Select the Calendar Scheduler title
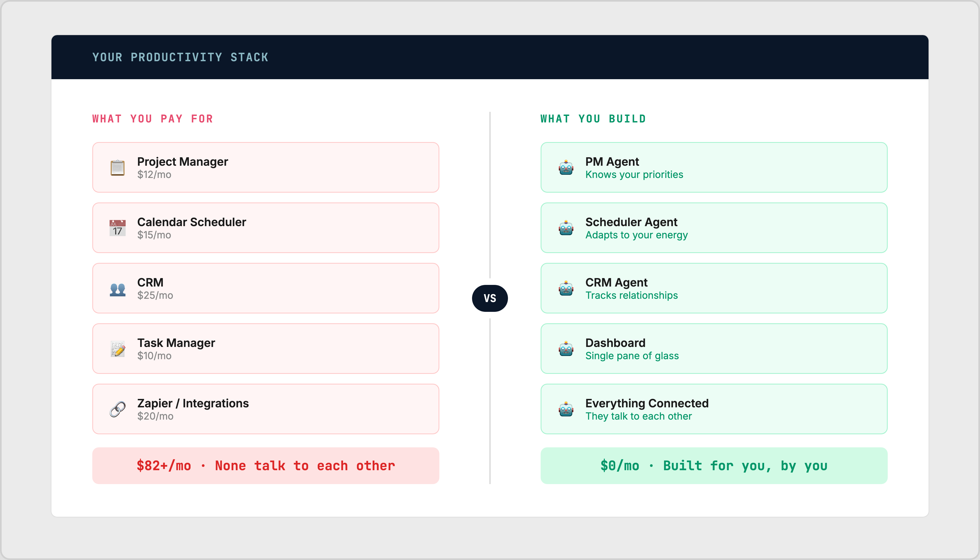Screen dimensions: 980x560 (192, 222)
